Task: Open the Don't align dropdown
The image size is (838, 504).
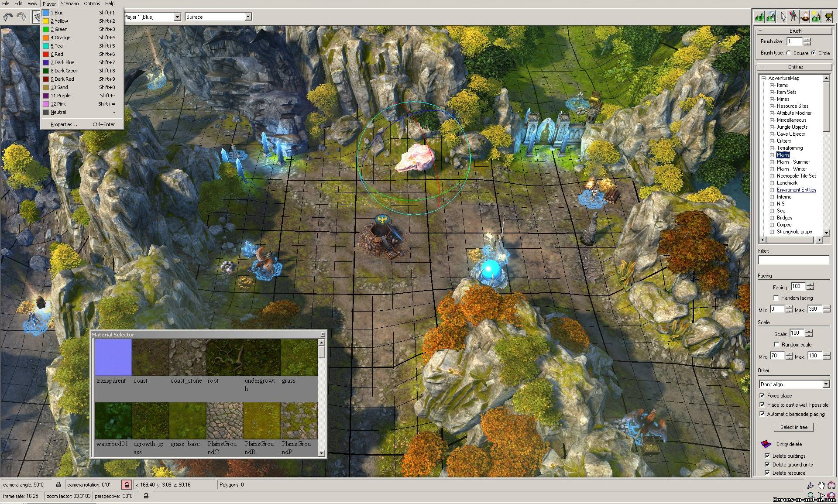Action: coord(826,384)
